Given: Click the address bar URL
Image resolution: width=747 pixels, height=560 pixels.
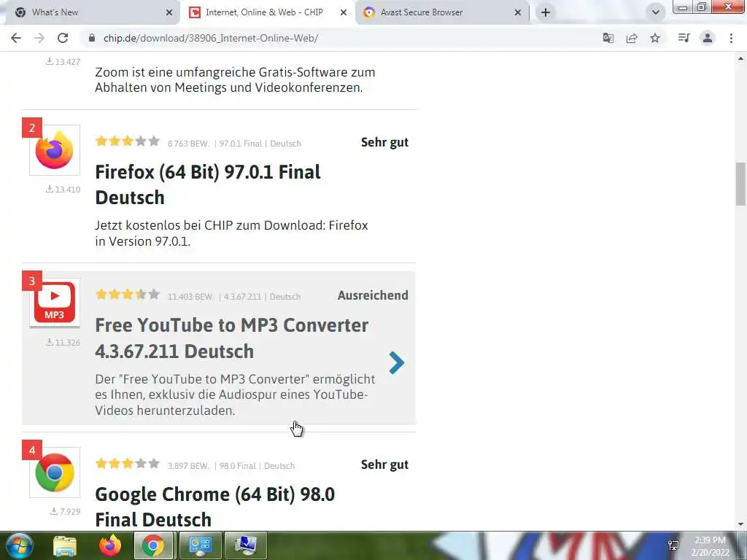Looking at the screenshot, I should pos(211,38).
